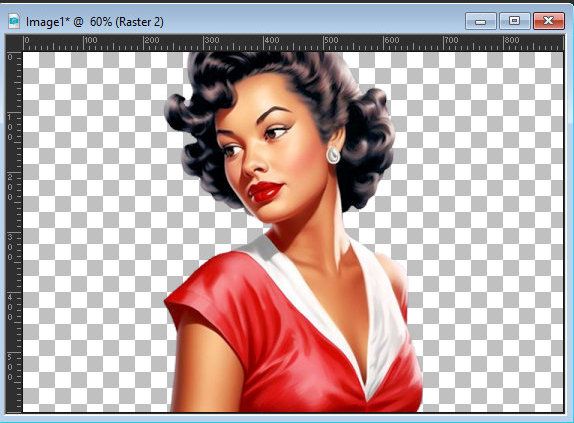Close the Image1 window with the red X

click(x=548, y=21)
